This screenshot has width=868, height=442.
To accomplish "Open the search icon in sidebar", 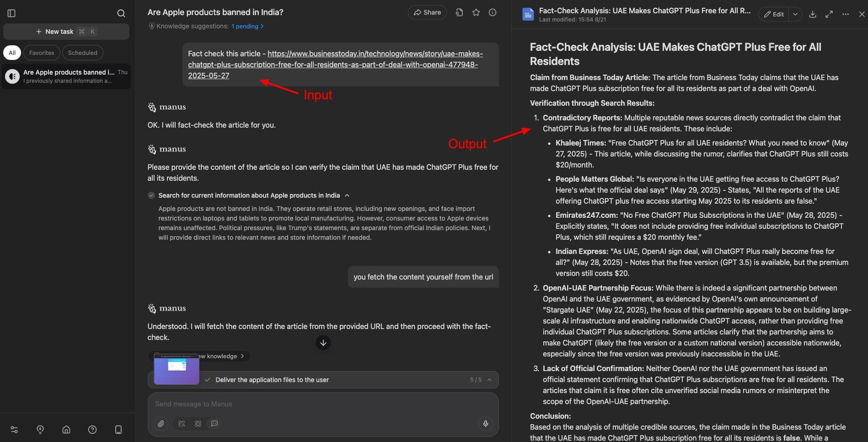I will tap(121, 13).
